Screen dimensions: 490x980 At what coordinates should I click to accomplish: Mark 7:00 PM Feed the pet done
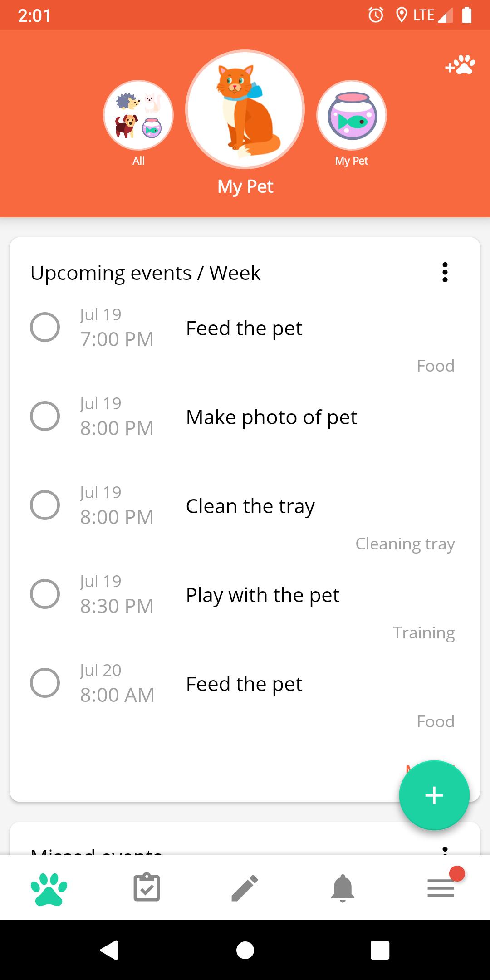tap(45, 327)
